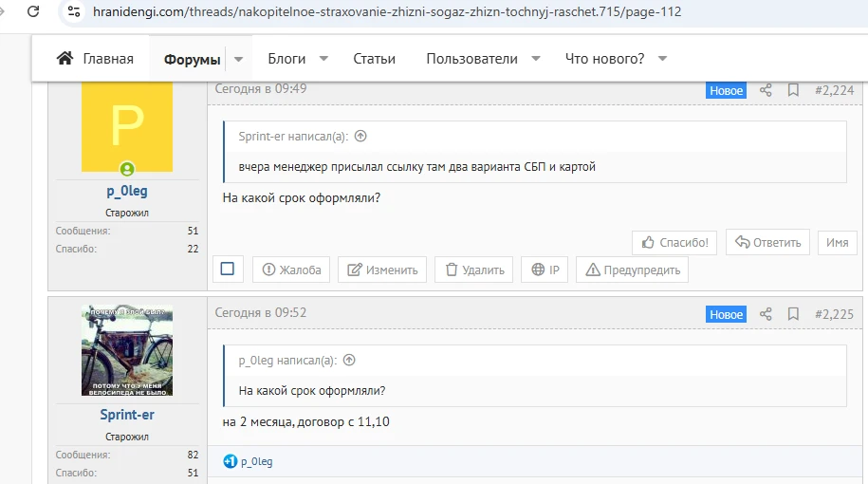
Task: Click Спасибо! button on p_0leg post
Action: (674, 243)
